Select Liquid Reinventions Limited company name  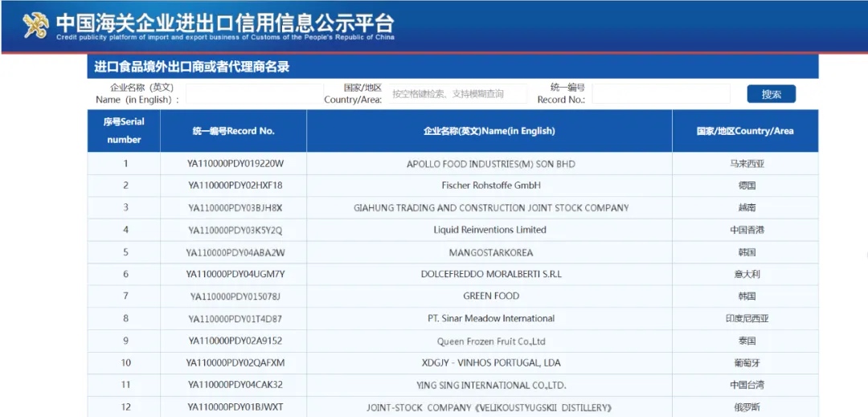pyautogui.click(x=490, y=230)
